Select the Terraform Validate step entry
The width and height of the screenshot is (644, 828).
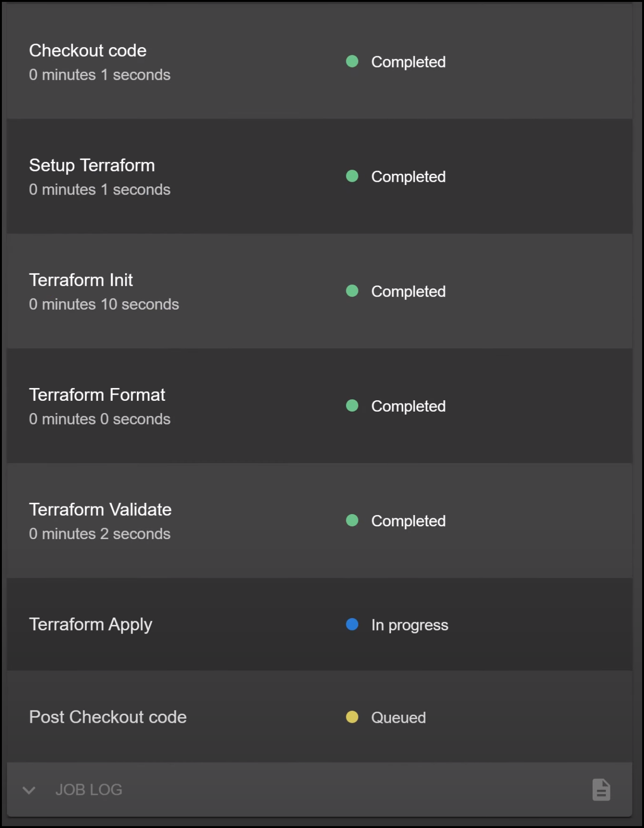point(100,509)
